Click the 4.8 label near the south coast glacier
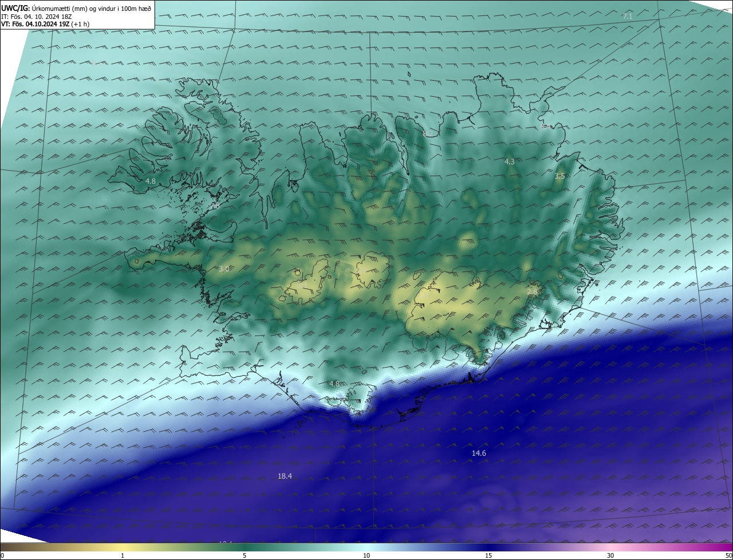The width and height of the screenshot is (733, 560). (334, 383)
